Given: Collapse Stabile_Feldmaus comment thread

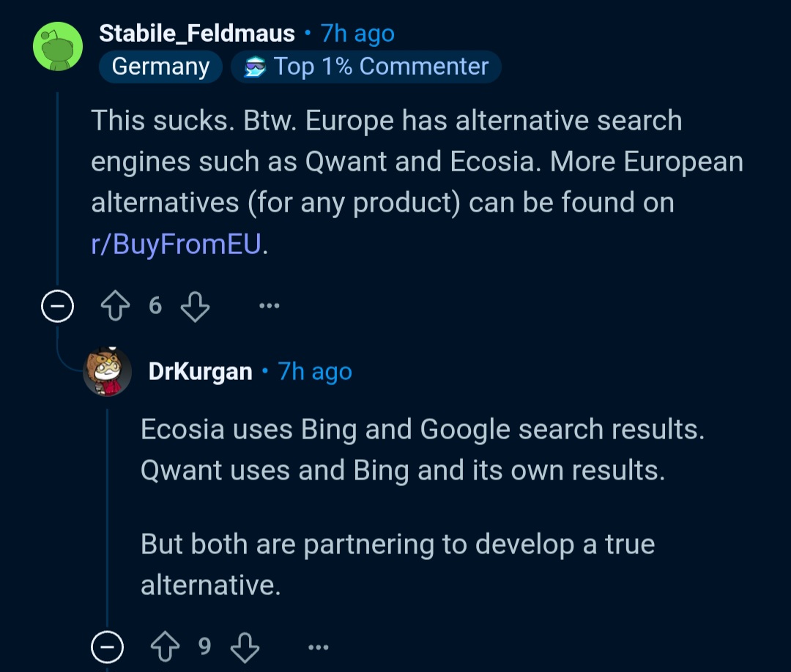Looking at the screenshot, I should coord(58,306).
